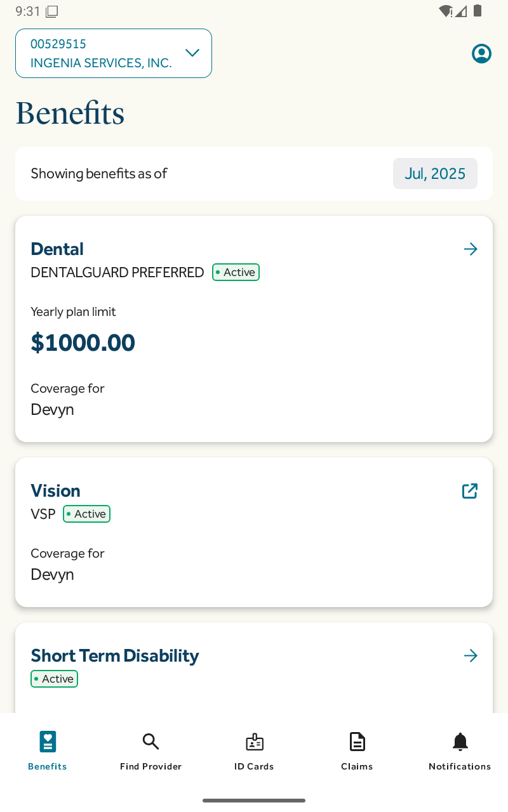
Task: Tap the Claims document icon
Action: coord(357,742)
